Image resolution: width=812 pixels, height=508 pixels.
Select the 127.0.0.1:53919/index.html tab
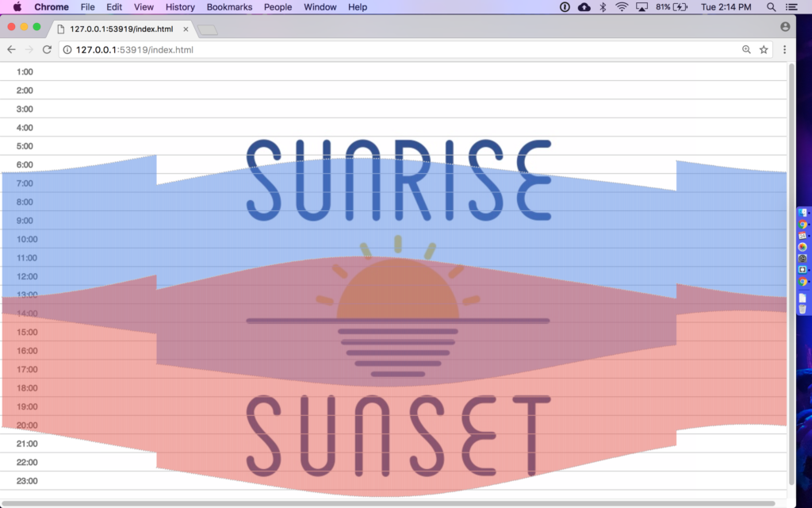(x=119, y=29)
